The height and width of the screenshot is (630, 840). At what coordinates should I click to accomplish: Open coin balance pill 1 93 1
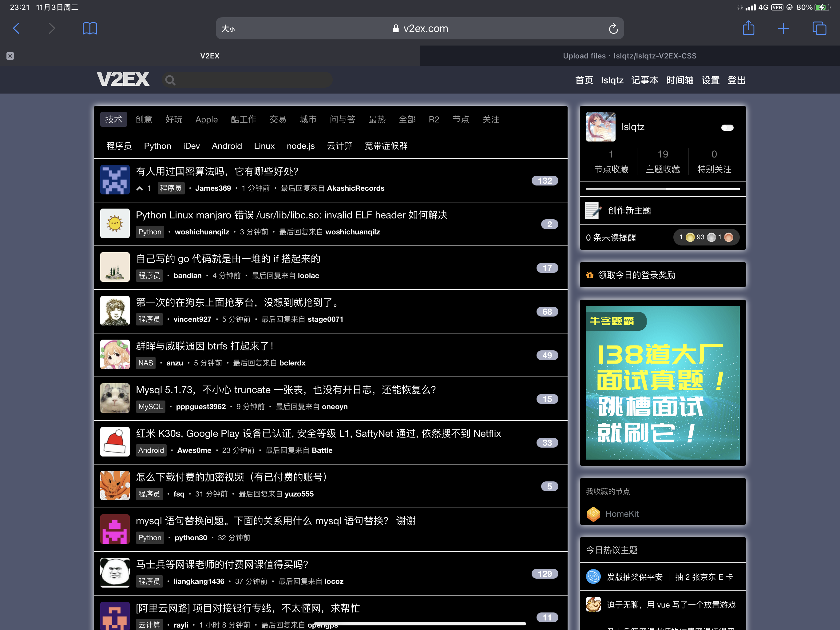[706, 237]
